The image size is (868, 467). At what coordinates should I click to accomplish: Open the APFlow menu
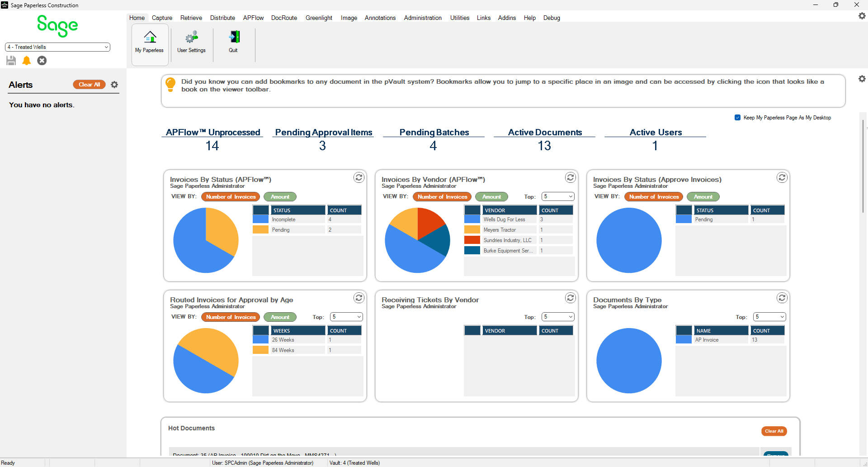pos(253,18)
